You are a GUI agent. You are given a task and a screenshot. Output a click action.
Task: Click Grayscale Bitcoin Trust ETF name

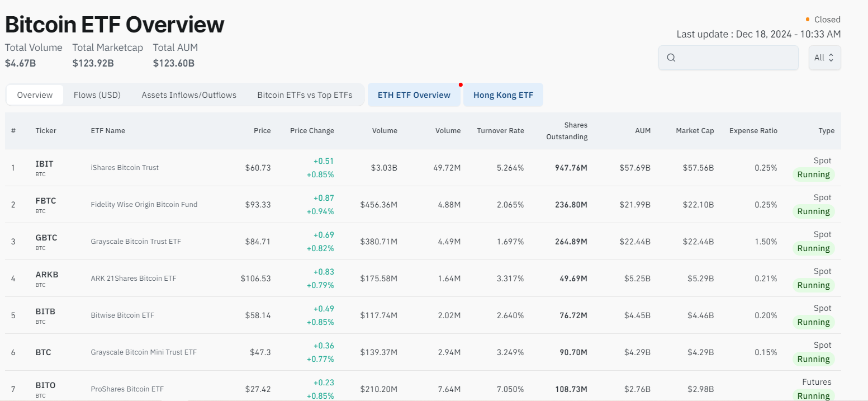coord(136,242)
